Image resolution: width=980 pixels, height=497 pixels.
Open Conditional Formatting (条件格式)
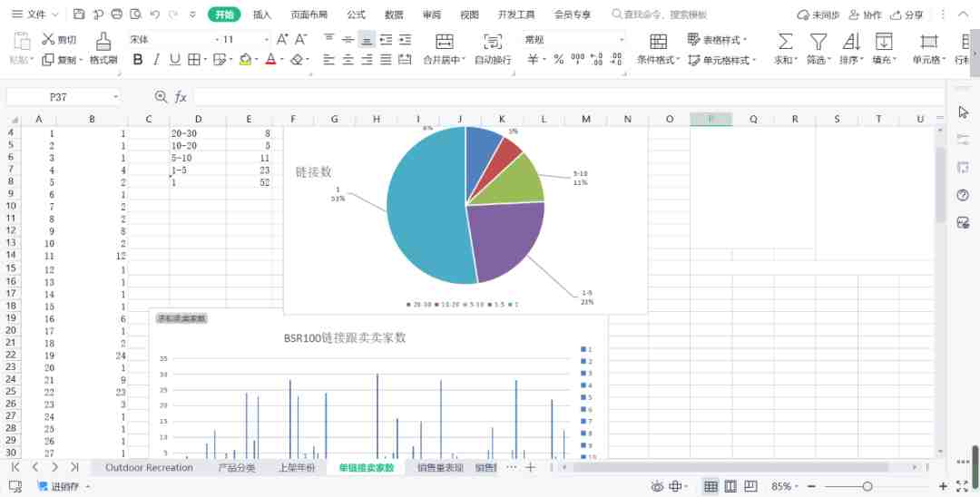click(x=659, y=49)
